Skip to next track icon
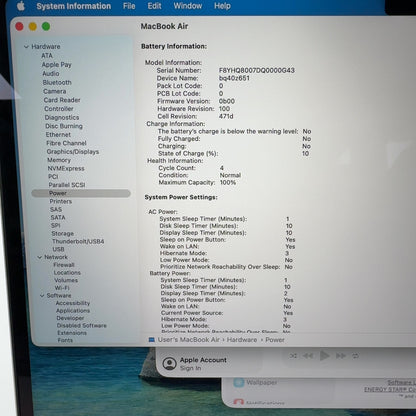Viewport: 416px width, 416px height. 341,356
